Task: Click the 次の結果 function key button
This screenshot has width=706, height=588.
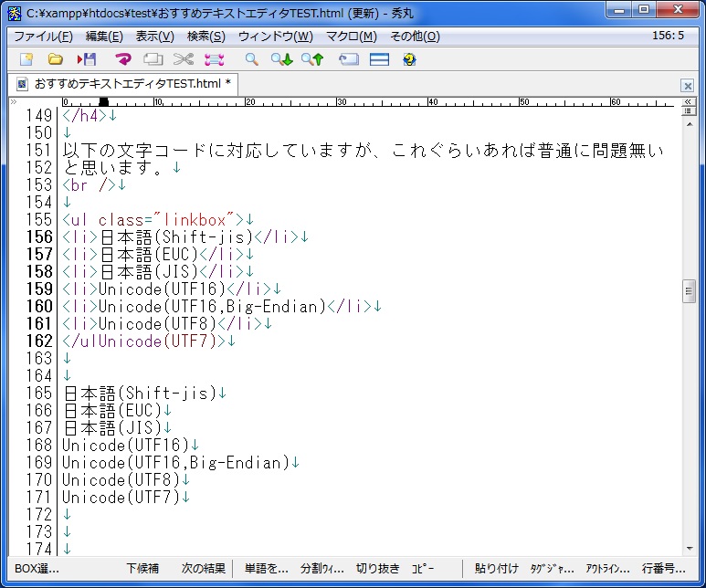Action: tap(203, 569)
